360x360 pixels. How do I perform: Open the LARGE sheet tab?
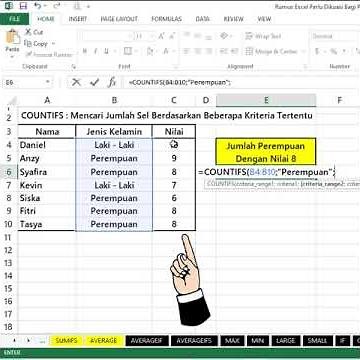point(286,341)
